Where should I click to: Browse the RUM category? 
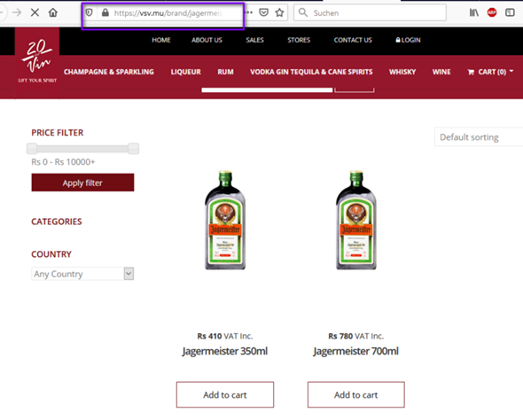click(x=225, y=72)
